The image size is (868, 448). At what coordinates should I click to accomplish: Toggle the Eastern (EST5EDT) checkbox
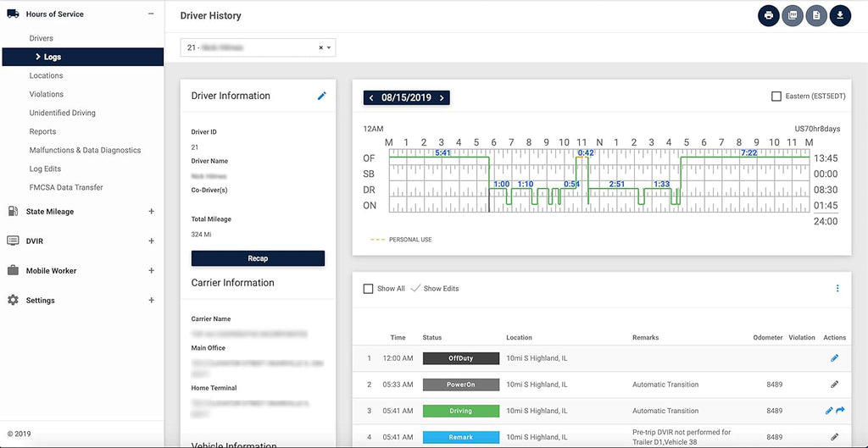776,97
